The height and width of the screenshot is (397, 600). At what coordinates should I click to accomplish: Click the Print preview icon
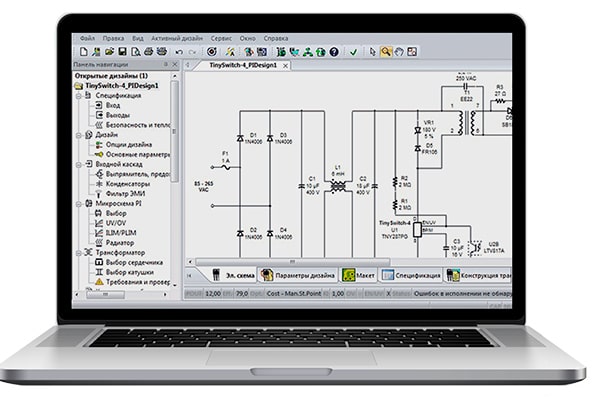point(135,52)
